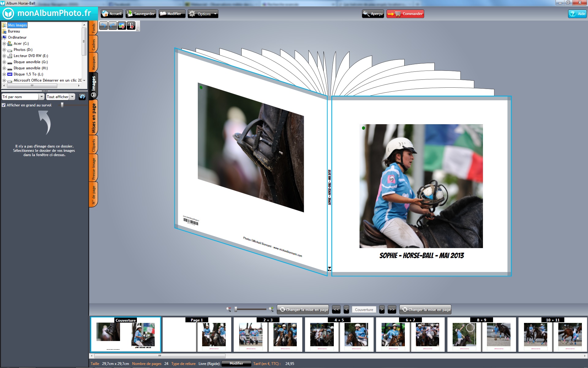588x368 pixels.
Task: Add a text frame with T+ icon
Action: 131,26
